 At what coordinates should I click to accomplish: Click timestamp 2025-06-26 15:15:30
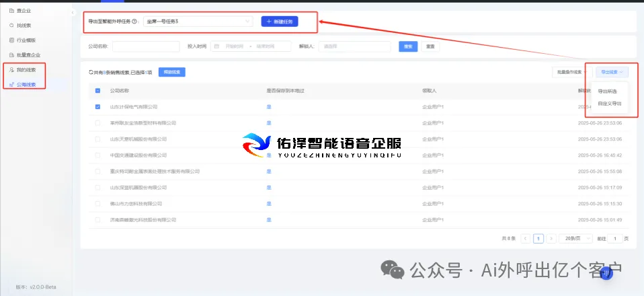[x=600, y=203]
